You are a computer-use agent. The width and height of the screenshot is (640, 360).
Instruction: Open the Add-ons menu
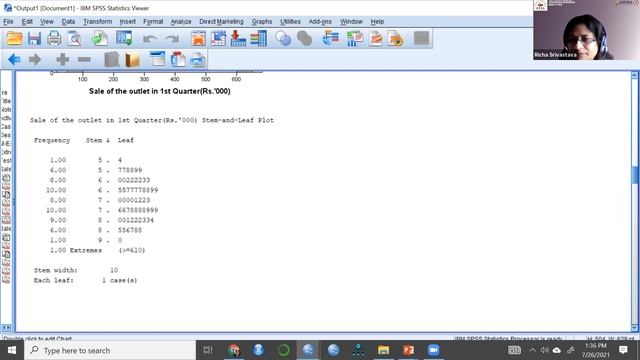pos(320,22)
